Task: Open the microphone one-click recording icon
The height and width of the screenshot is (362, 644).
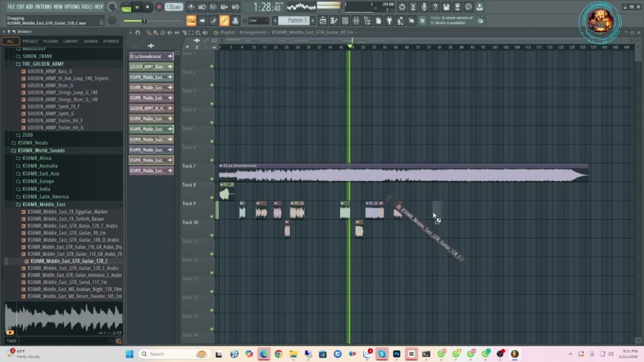Action: 424,7
